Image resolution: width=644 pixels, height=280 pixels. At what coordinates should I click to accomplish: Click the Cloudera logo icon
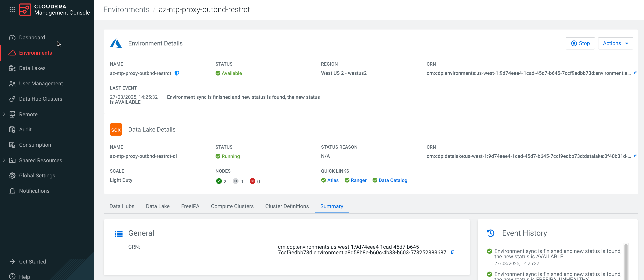pyautogui.click(x=25, y=10)
